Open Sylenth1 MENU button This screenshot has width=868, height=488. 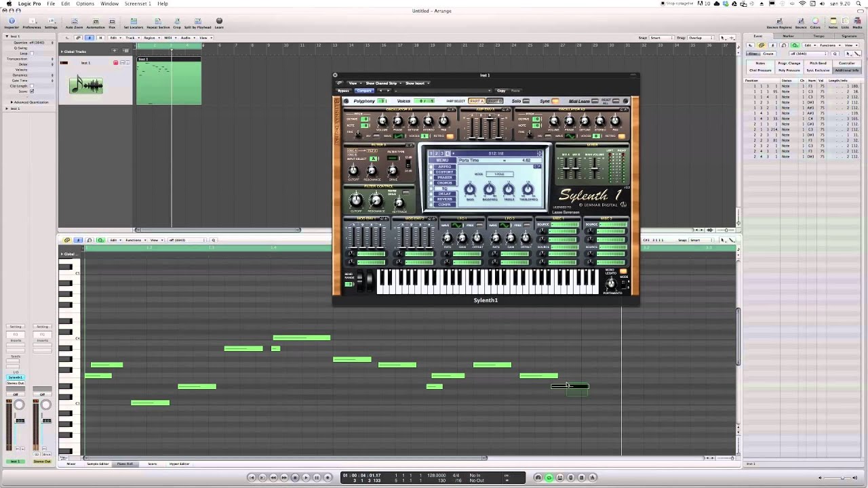point(442,161)
